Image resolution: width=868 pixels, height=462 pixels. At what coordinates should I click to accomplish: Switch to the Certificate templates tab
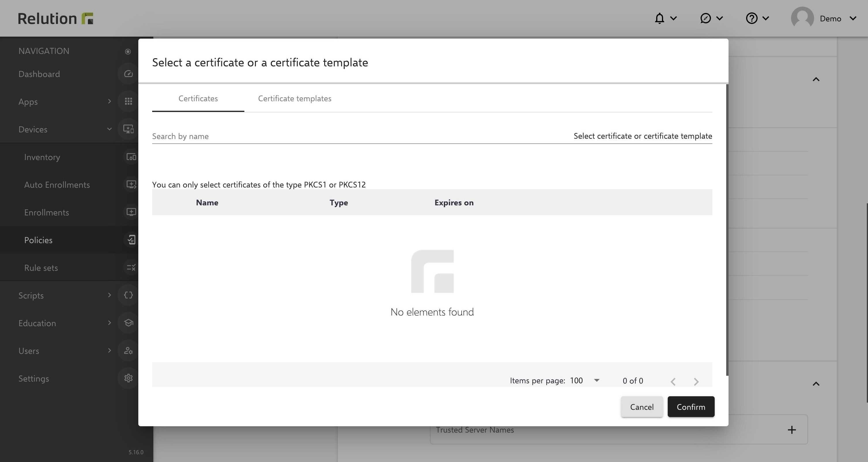pyautogui.click(x=295, y=98)
